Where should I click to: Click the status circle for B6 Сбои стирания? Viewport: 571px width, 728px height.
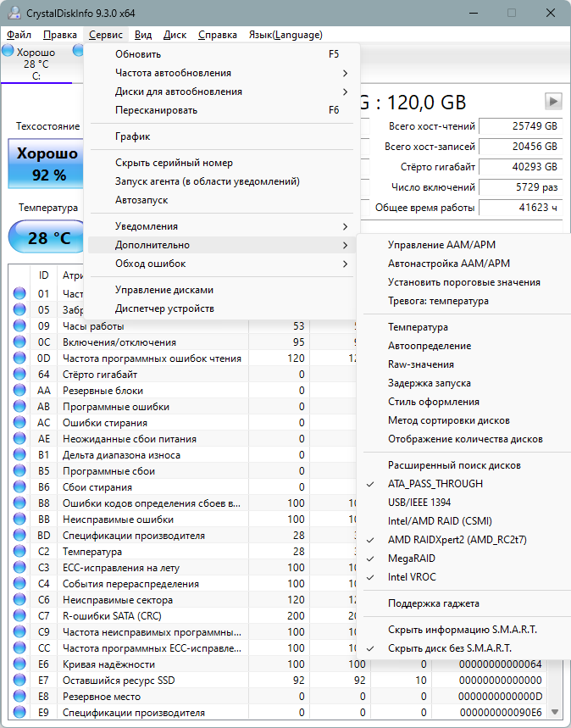click(19, 487)
